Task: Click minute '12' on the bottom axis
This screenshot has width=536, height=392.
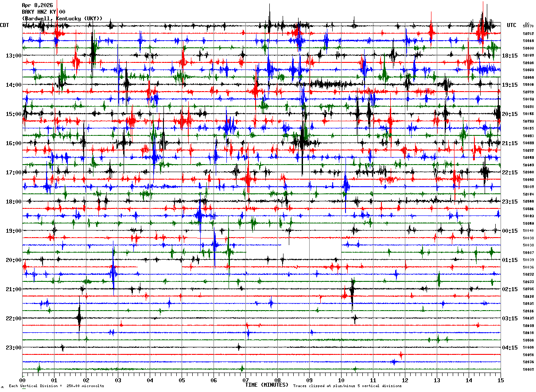Action: point(405,380)
